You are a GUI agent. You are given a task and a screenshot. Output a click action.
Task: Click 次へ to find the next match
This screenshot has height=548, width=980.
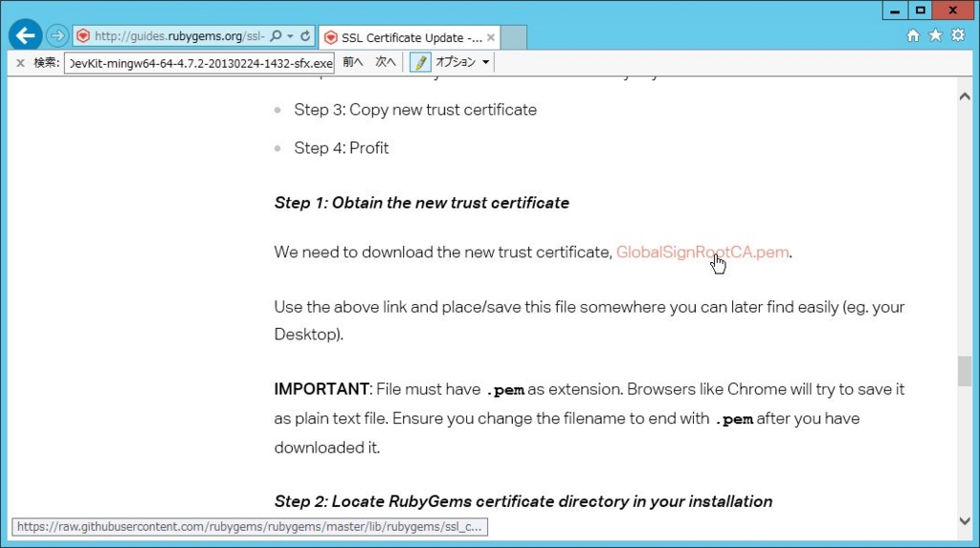pos(385,62)
